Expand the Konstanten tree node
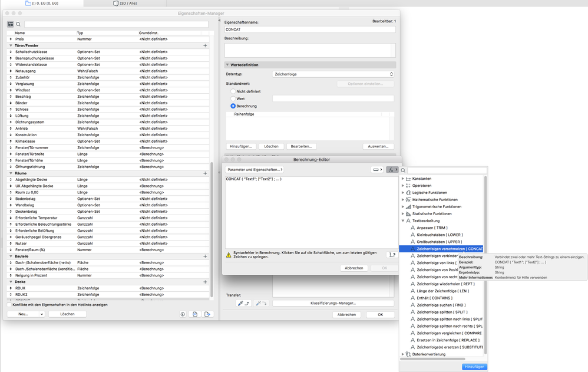The width and height of the screenshot is (588, 372). pos(403,179)
